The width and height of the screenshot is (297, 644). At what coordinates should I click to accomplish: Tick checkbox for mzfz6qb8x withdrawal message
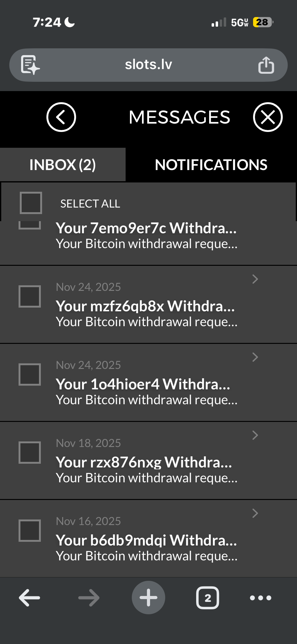coord(30,296)
